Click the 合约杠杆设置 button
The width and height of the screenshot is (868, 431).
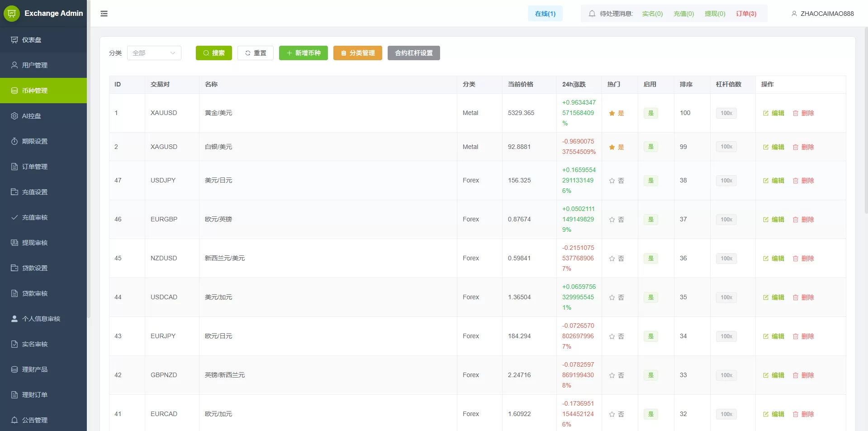coord(413,53)
